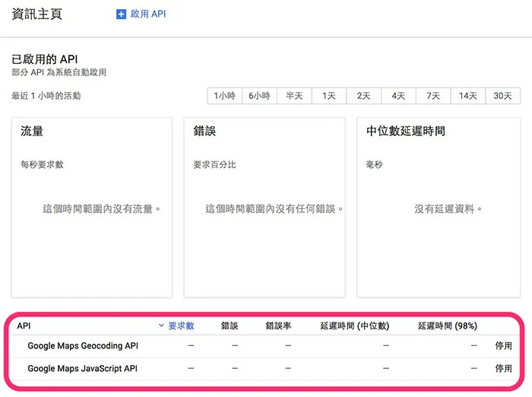This screenshot has width=532, height=397.
Task: Choose the 30天 time range
Action: point(503,96)
